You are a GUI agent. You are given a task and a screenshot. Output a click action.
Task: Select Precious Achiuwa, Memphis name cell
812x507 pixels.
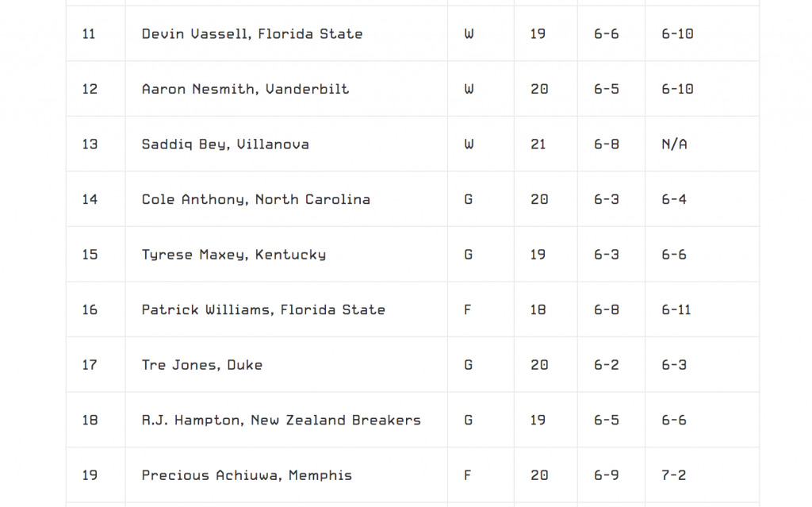click(286, 475)
